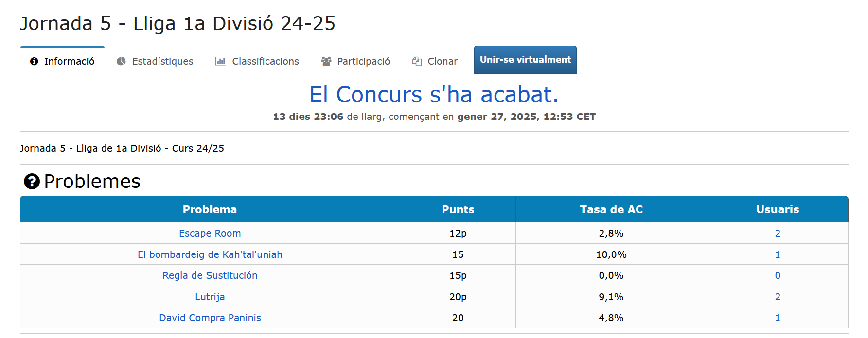
Task: Go to the Participació tab
Action: point(363,61)
